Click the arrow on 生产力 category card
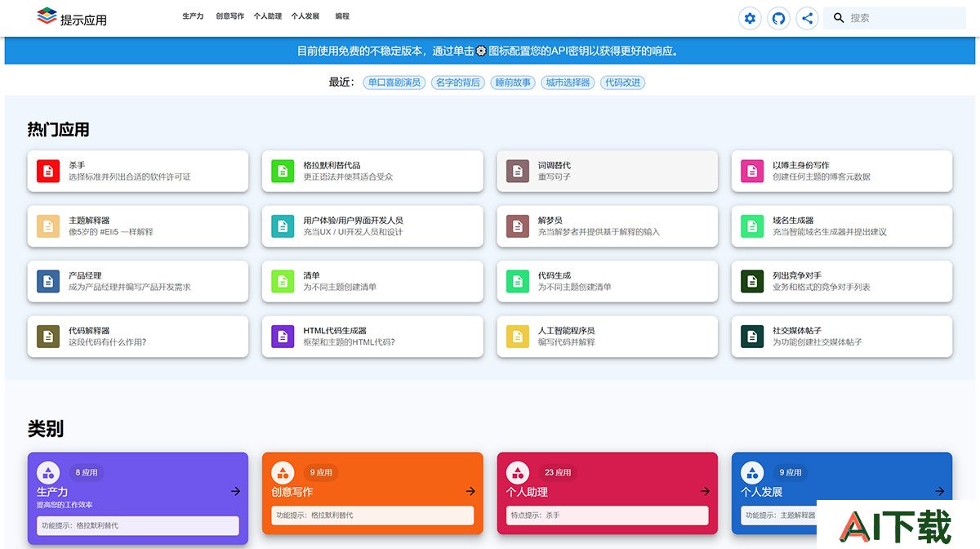The height and width of the screenshot is (549, 980). (235, 491)
